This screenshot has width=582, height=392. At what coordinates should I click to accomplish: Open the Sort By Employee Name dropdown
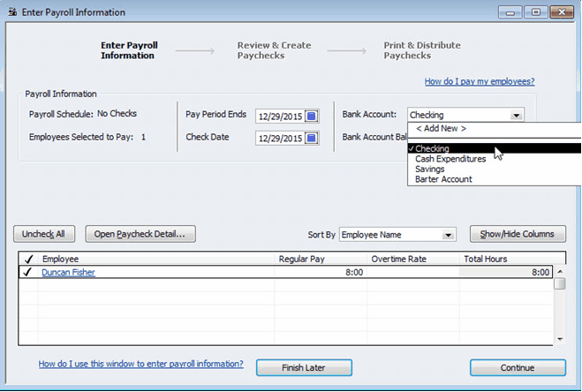[448, 235]
